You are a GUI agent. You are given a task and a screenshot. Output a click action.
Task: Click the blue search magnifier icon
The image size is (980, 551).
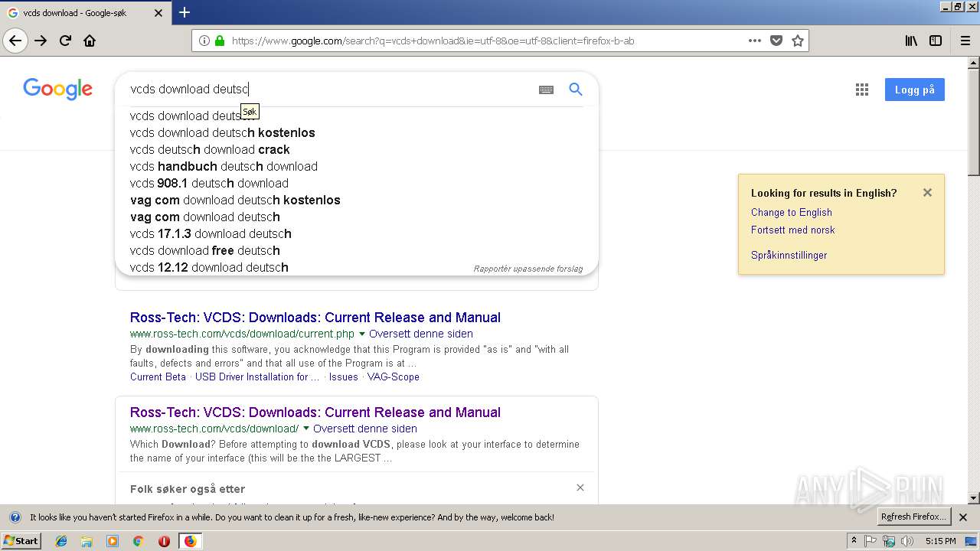point(576,90)
